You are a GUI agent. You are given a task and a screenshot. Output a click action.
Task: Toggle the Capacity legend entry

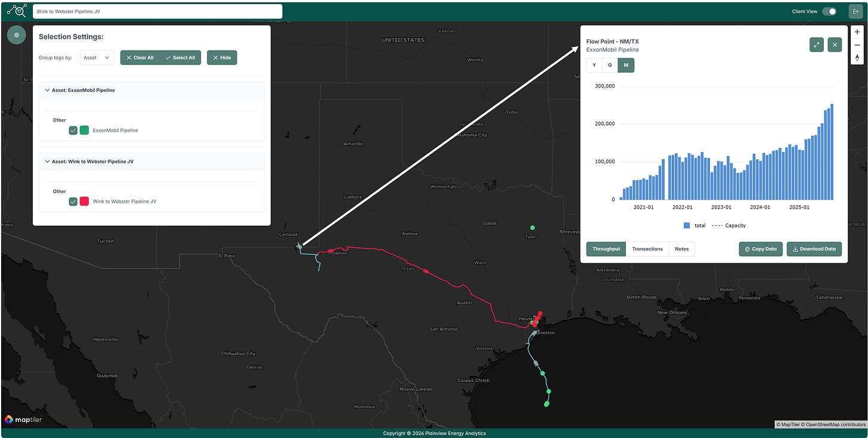point(729,225)
